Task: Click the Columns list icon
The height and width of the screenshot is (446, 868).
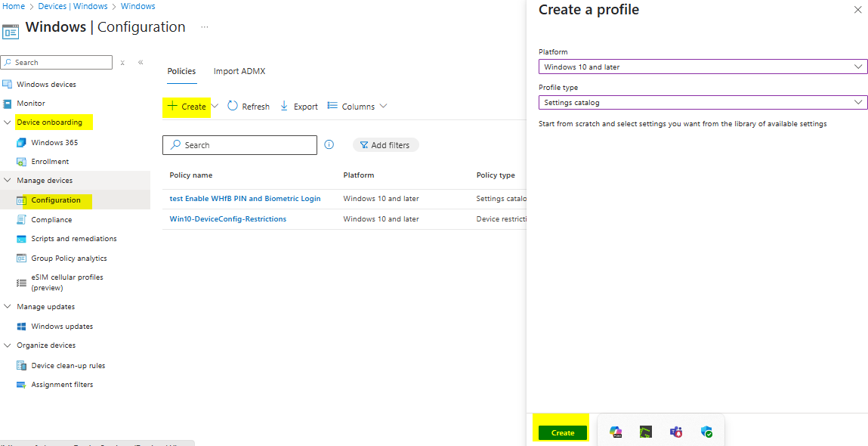Action: pyautogui.click(x=332, y=106)
